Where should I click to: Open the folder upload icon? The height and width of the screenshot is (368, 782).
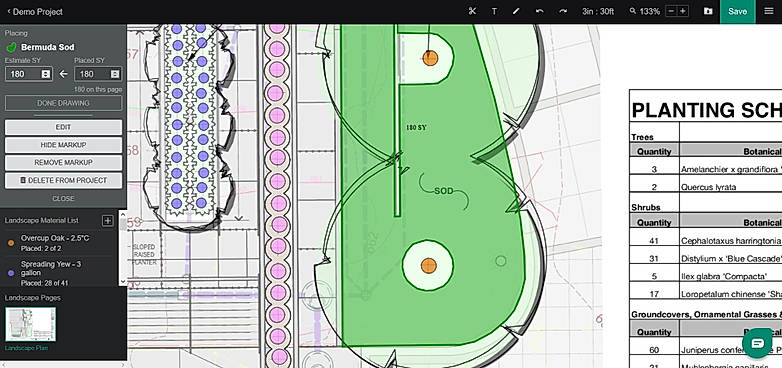pos(708,11)
